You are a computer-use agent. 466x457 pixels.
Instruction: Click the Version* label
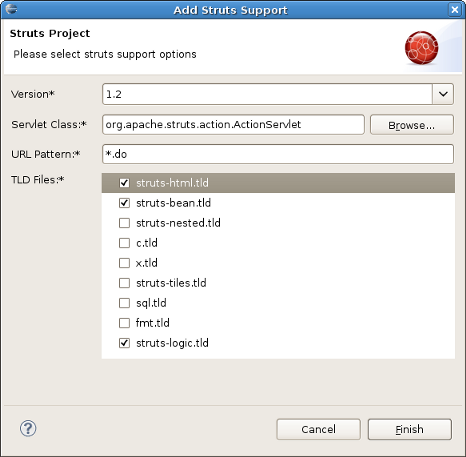tap(33, 94)
